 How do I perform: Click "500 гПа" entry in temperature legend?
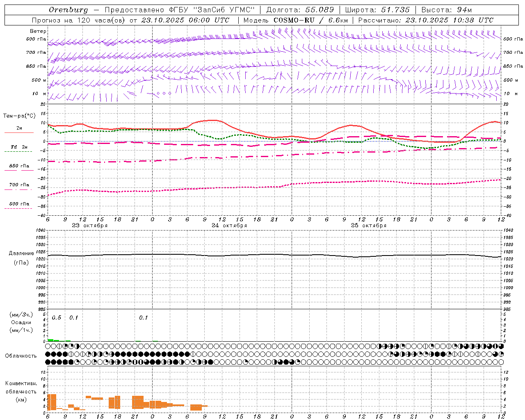19,204
